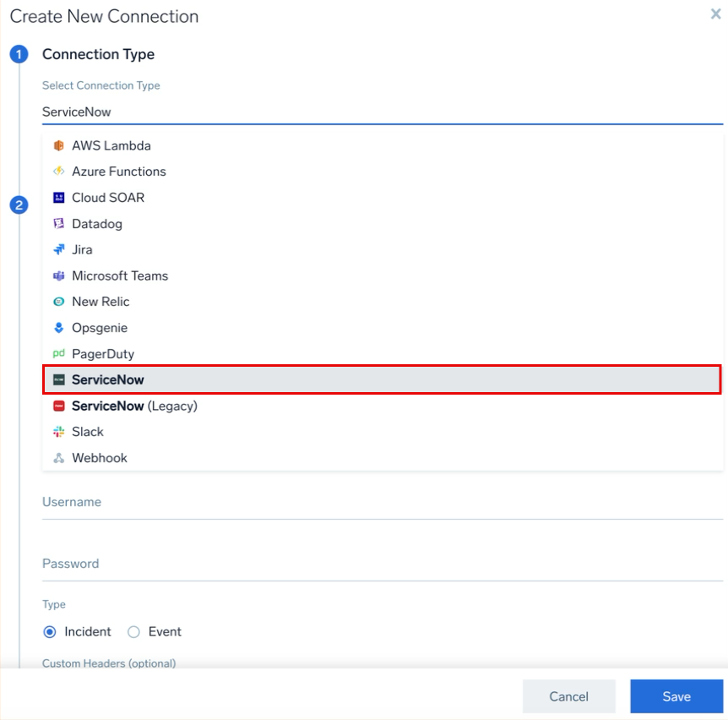Image resolution: width=728 pixels, height=720 pixels.
Task: Select the Event radio button
Action: pos(133,632)
